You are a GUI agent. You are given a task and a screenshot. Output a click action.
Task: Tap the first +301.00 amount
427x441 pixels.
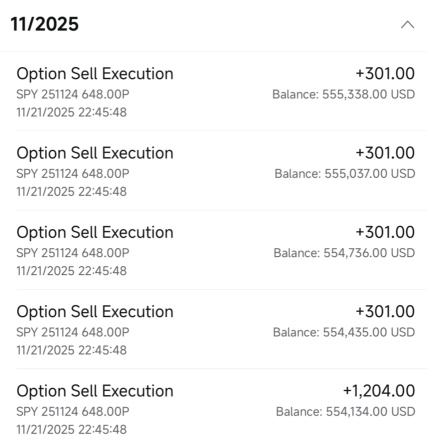(385, 73)
